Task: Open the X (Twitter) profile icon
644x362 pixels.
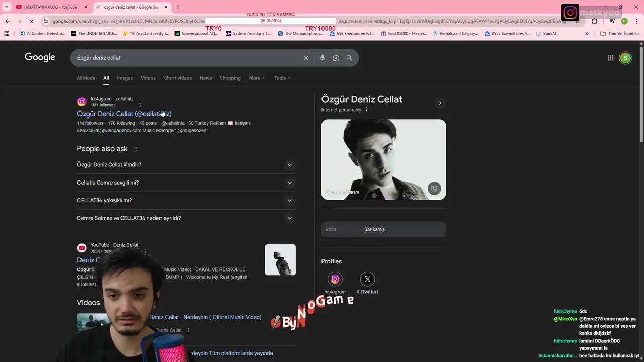Action: coord(367,279)
